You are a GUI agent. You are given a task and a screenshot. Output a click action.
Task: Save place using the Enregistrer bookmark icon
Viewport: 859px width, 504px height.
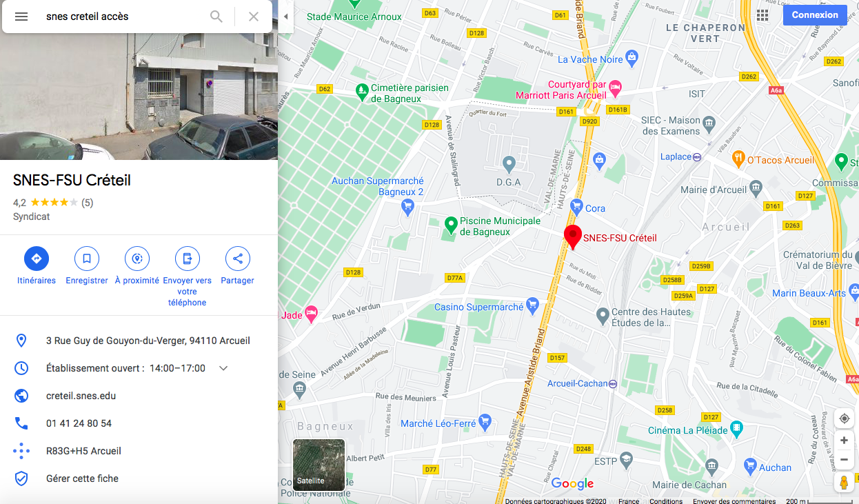tap(87, 259)
